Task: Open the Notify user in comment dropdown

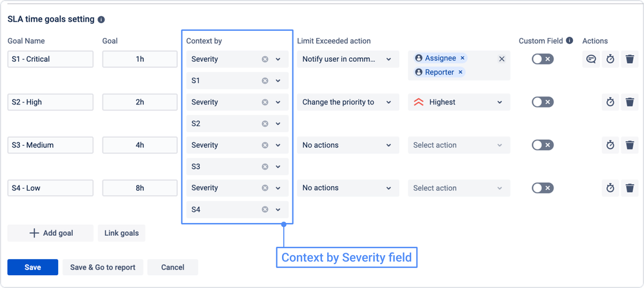Action: [347, 59]
